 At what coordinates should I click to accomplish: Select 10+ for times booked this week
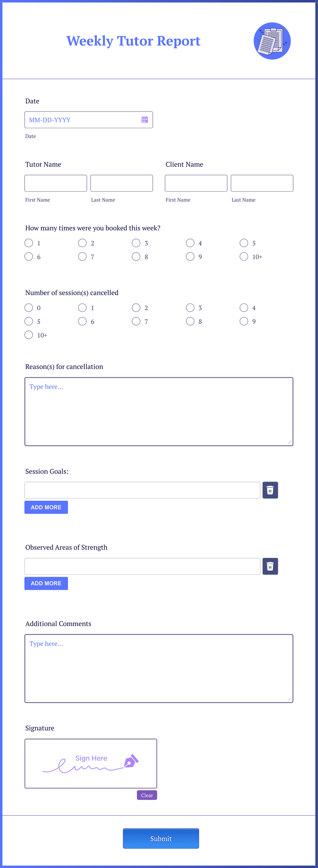click(x=244, y=256)
